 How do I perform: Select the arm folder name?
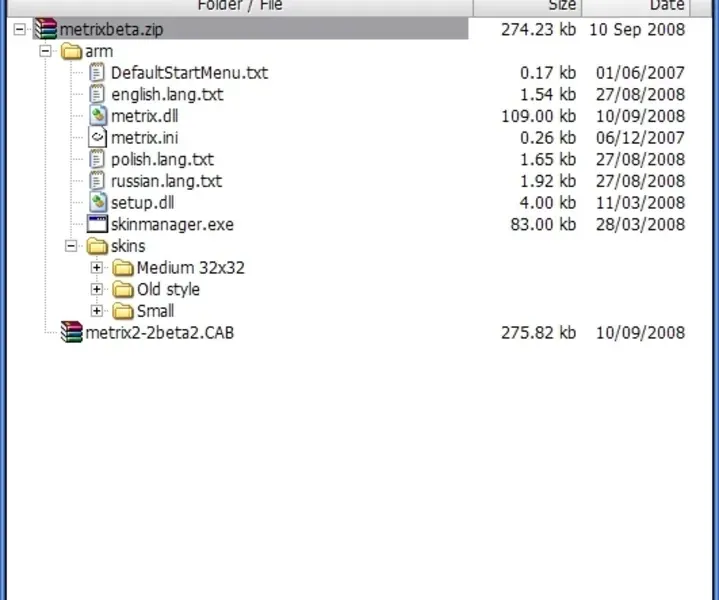point(99,51)
